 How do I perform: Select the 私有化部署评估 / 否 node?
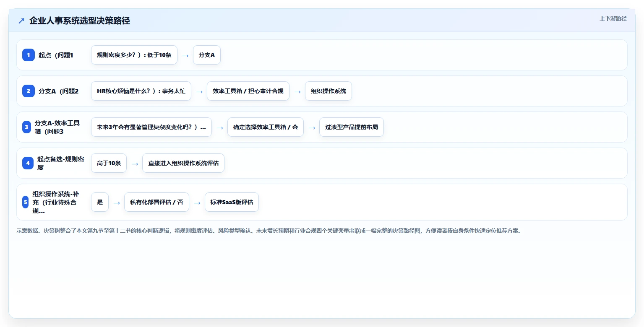pos(156,202)
